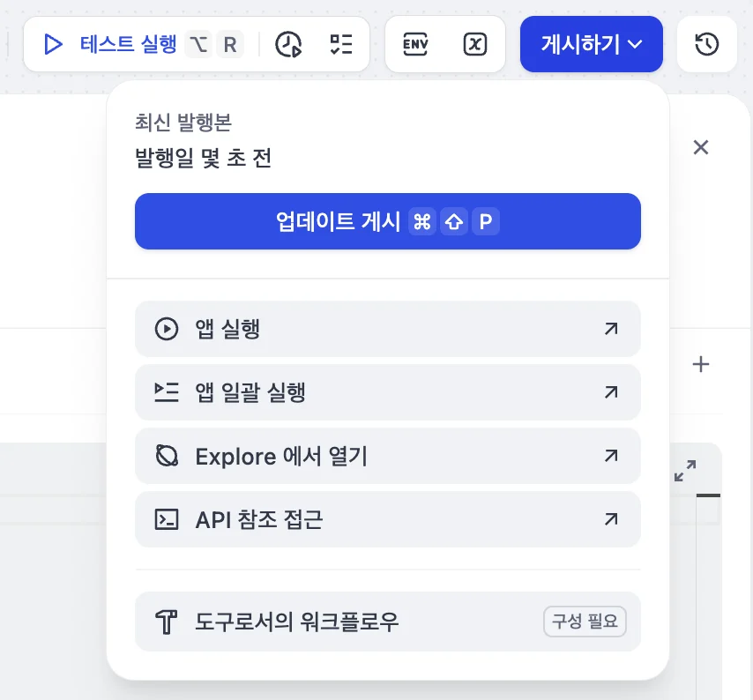The image size is (753, 700).
Task: Open the checklist icon in toolbar
Action: pos(340,44)
